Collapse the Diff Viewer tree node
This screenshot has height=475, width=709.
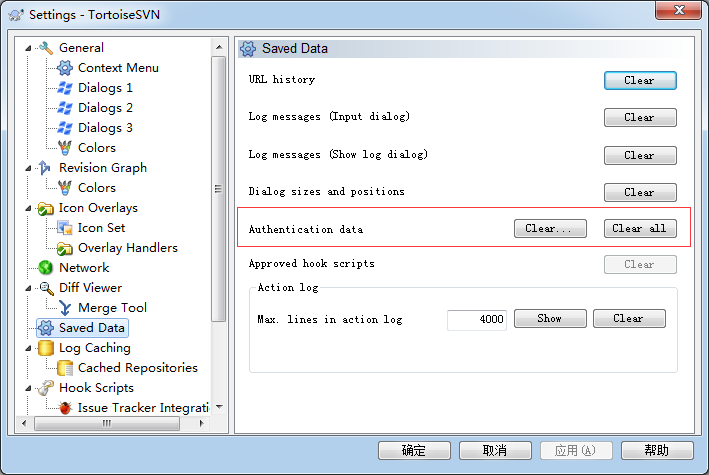[x=28, y=288]
